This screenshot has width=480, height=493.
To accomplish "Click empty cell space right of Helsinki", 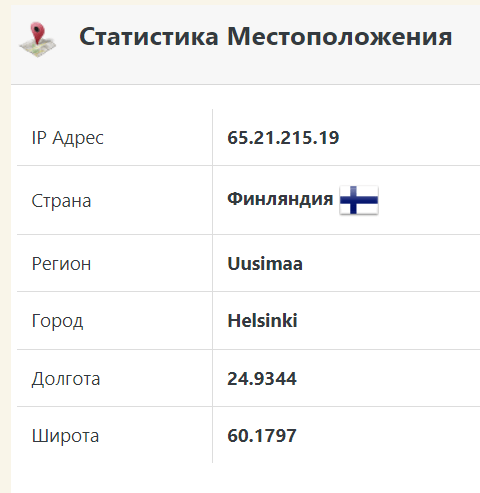I will tap(390, 321).
